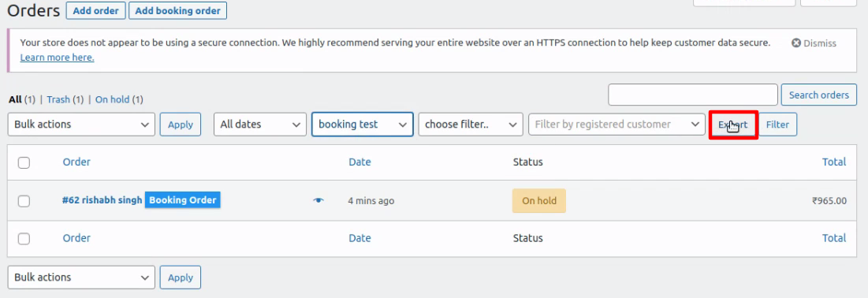Click the Search orders button
Viewport: 868px width, 298px height.
[819, 95]
